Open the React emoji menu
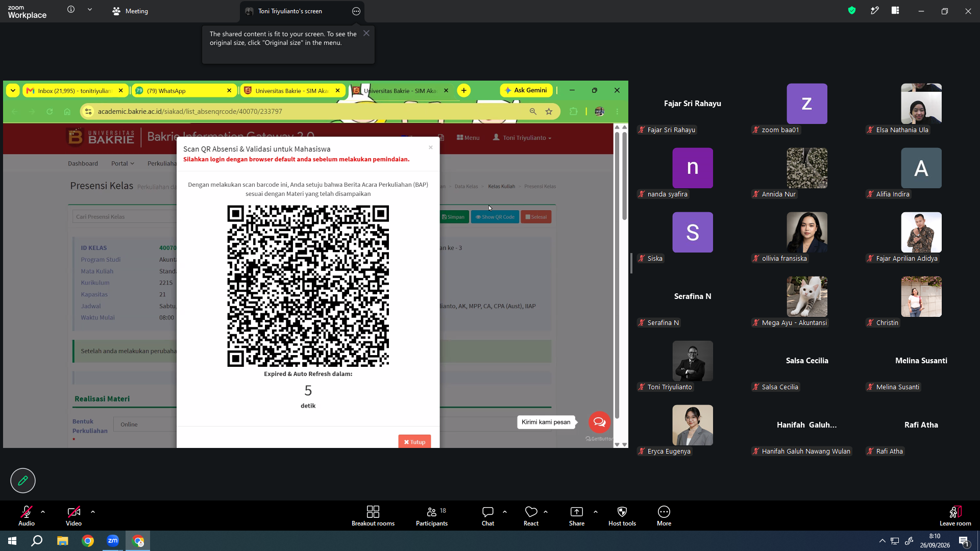 pos(531,516)
